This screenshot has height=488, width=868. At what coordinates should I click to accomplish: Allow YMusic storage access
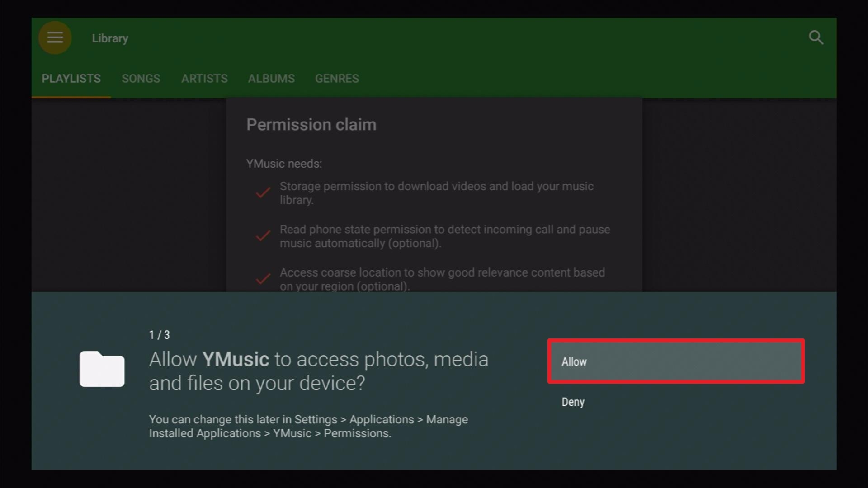pyautogui.click(x=676, y=361)
